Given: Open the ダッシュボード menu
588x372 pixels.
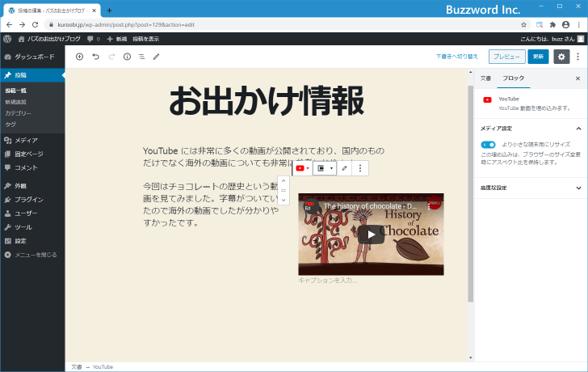Looking at the screenshot, I should tap(32, 57).
